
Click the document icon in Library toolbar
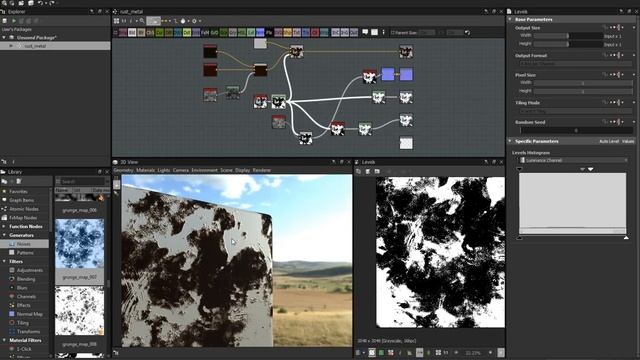18,181
